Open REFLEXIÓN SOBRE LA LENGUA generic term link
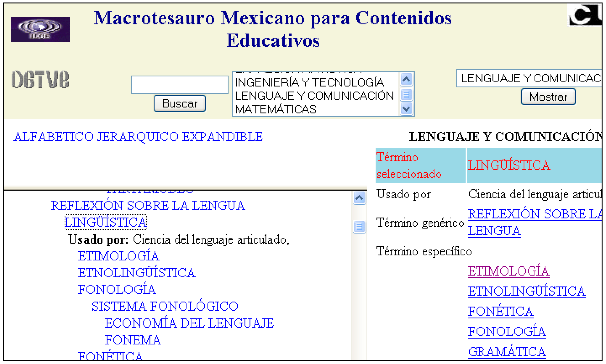The height and width of the screenshot is (364, 606). point(535,222)
